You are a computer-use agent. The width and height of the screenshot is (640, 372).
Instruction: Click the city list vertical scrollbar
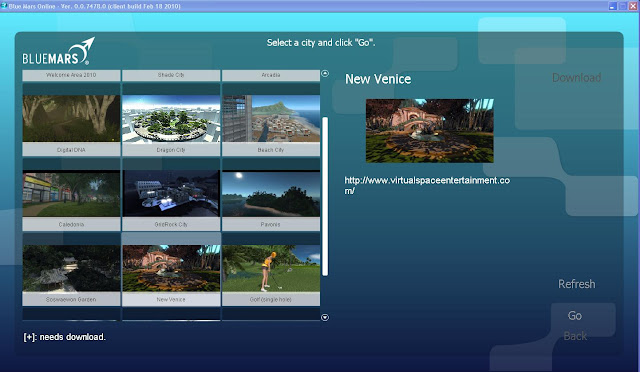[x=325, y=196]
